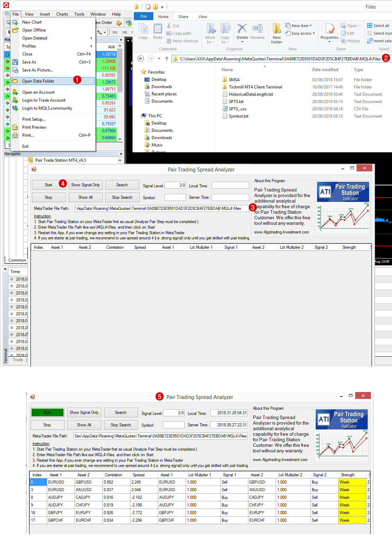Screen dimensions: 392x537
Task: Choose Save As Picture... menu item
Action: (53, 70)
